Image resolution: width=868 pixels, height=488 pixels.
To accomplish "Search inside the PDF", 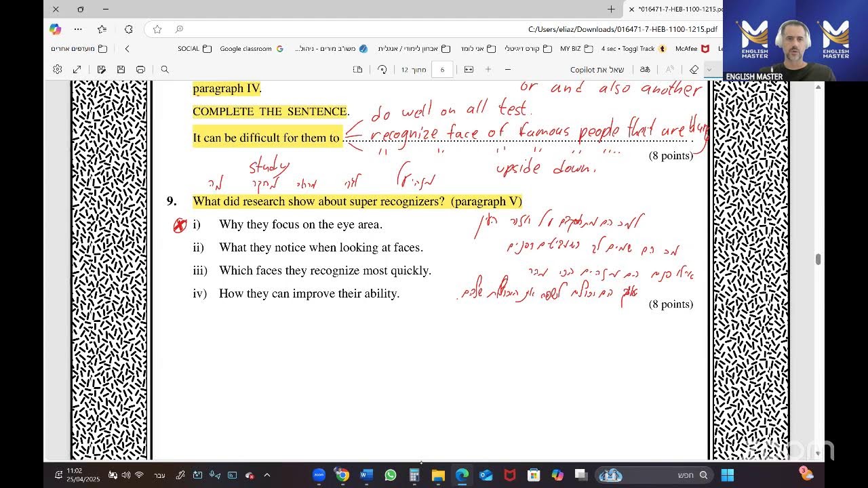I will [165, 69].
